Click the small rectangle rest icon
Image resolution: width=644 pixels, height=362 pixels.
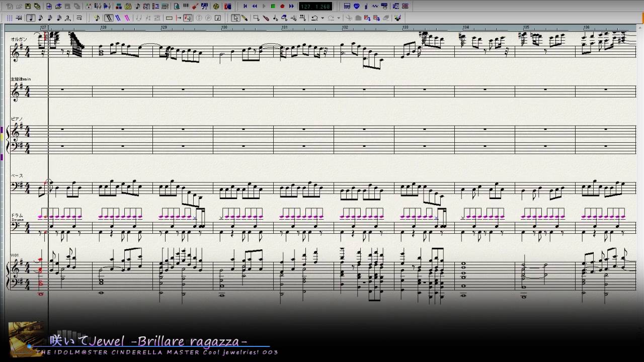tap(169, 18)
